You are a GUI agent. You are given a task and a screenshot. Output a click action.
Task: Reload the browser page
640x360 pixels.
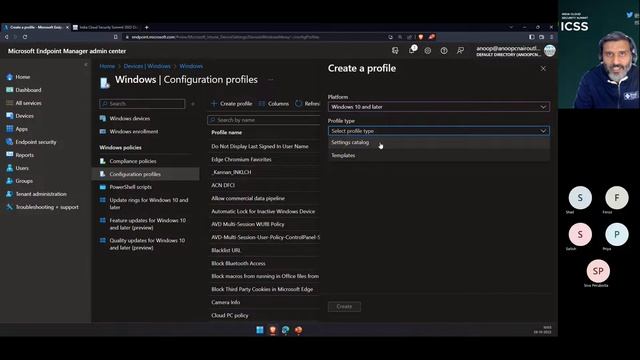[x=25, y=37]
